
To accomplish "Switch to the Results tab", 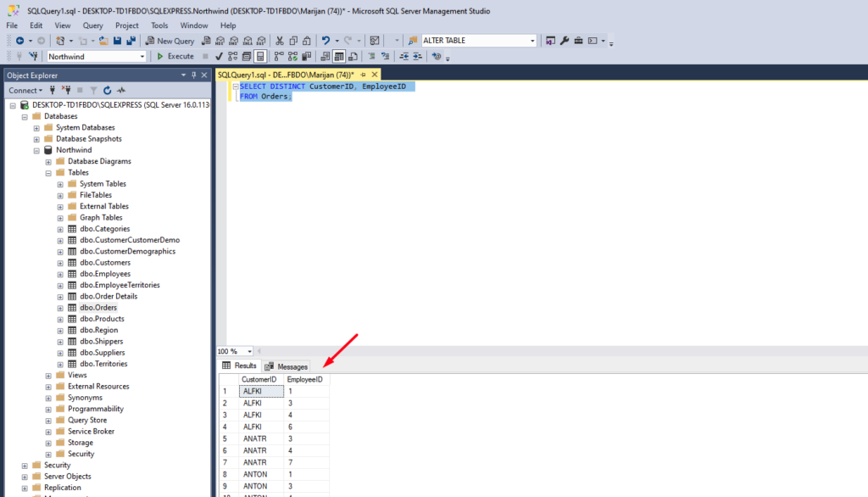I will tap(239, 366).
